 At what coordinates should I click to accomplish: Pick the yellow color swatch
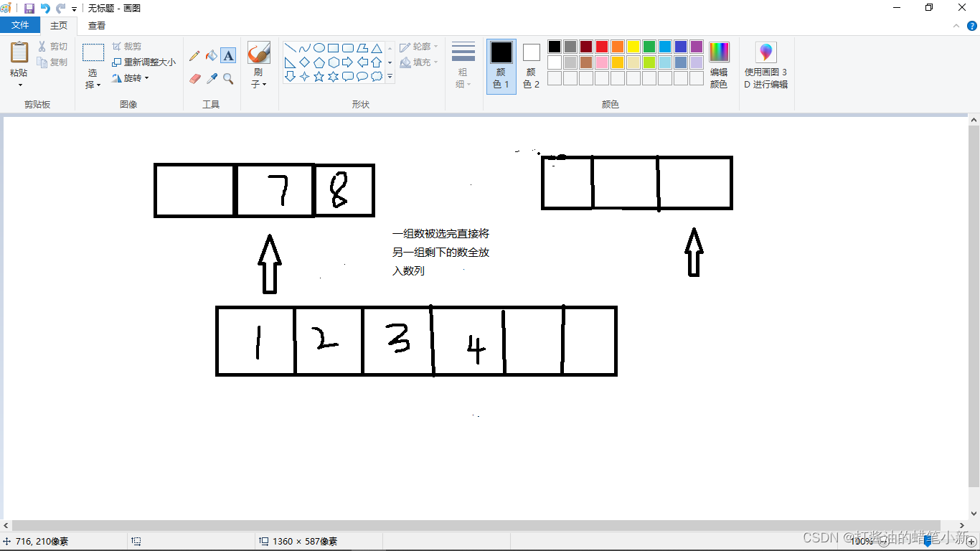point(633,47)
